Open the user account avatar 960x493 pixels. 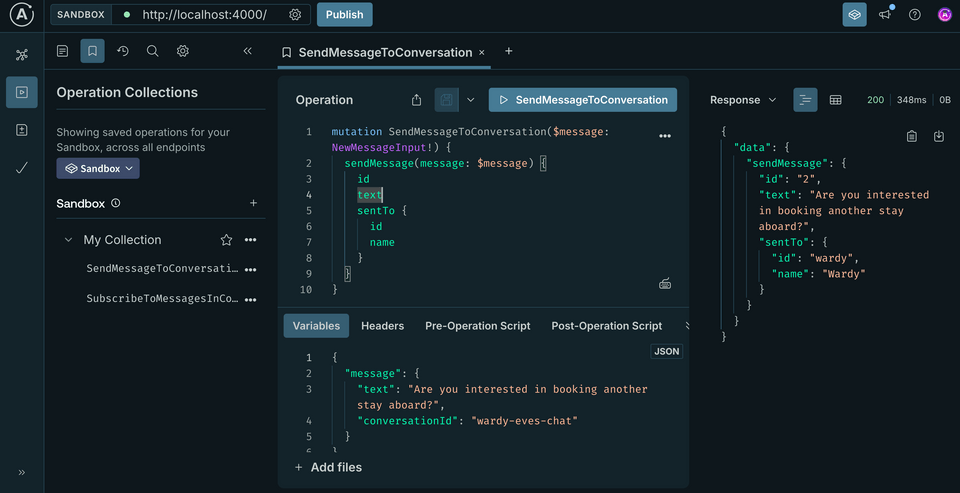click(x=945, y=15)
